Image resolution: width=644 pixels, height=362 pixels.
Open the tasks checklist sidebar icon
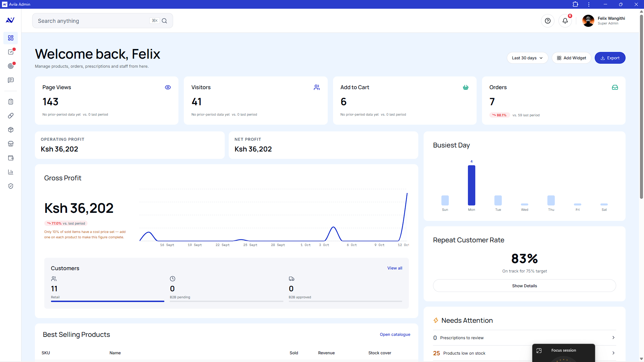[x=11, y=52]
